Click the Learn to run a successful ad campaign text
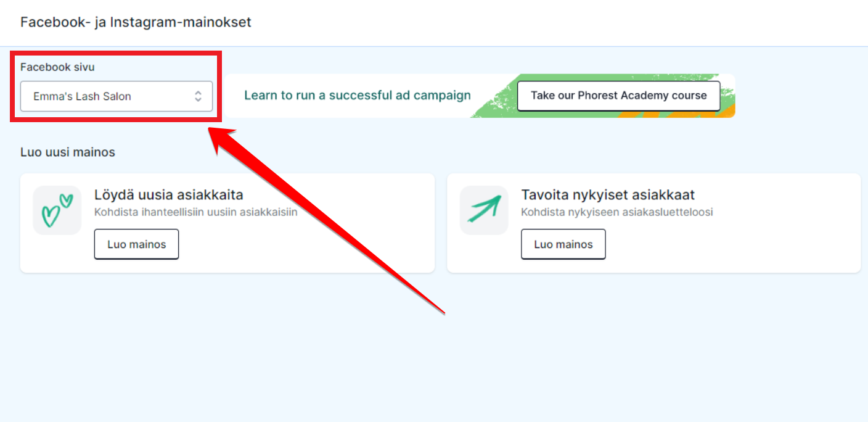868x422 pixels. point(358,96)
